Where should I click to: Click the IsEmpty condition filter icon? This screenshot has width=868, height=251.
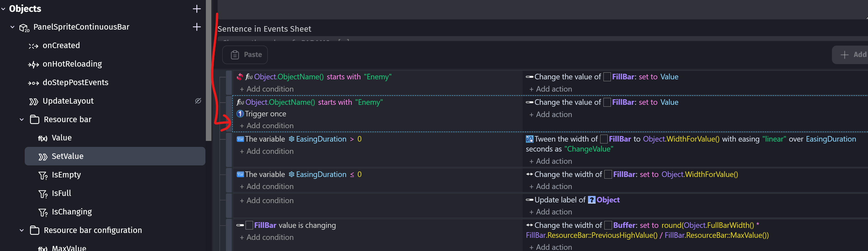click(43, 175)
